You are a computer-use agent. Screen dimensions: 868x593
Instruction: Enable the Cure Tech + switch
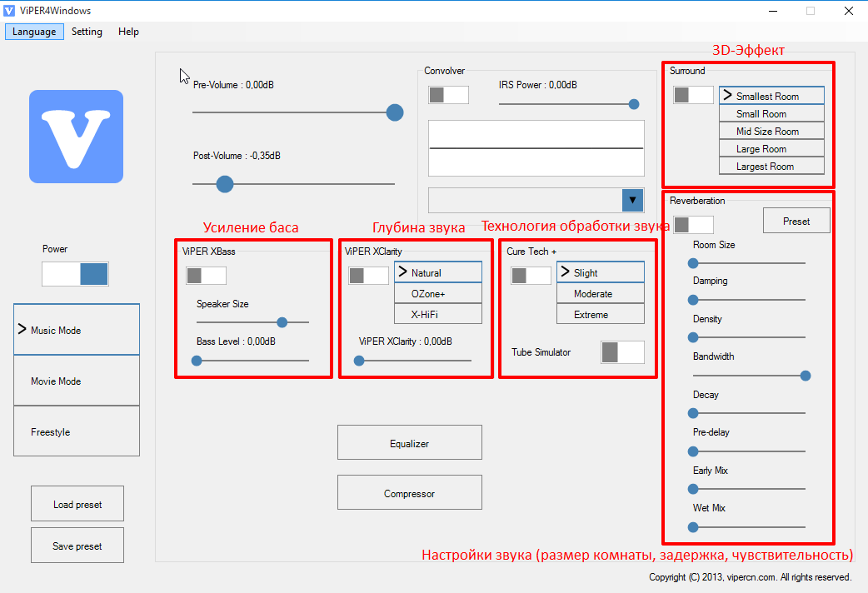pyautogui.click(x=531, y=275)
